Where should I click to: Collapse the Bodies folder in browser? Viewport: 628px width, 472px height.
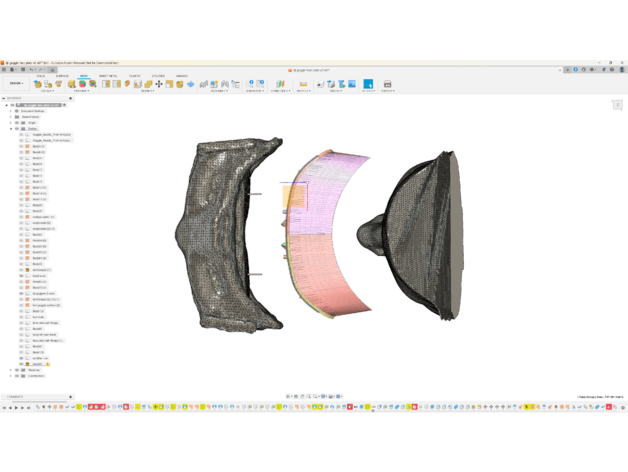tap(11, 129)
